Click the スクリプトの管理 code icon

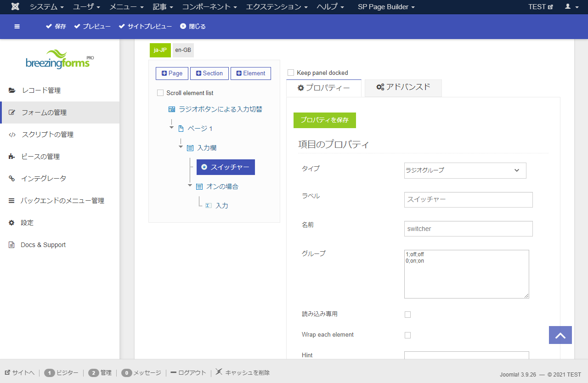click(12, 135)
